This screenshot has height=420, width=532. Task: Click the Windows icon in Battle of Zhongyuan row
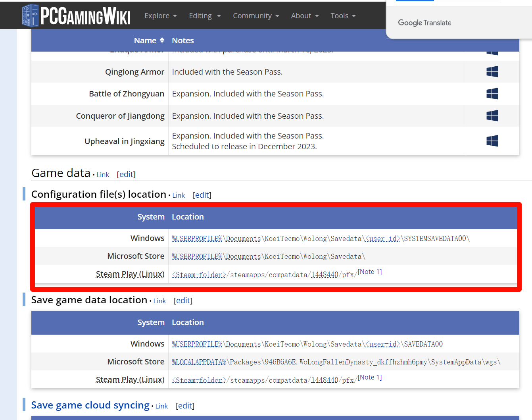coord(492,94)
